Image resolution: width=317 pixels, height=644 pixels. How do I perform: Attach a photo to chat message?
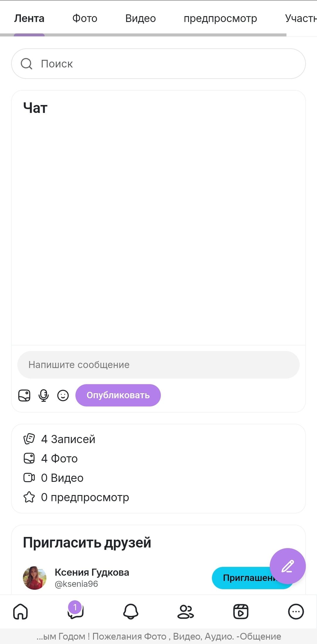coord(24,395)
